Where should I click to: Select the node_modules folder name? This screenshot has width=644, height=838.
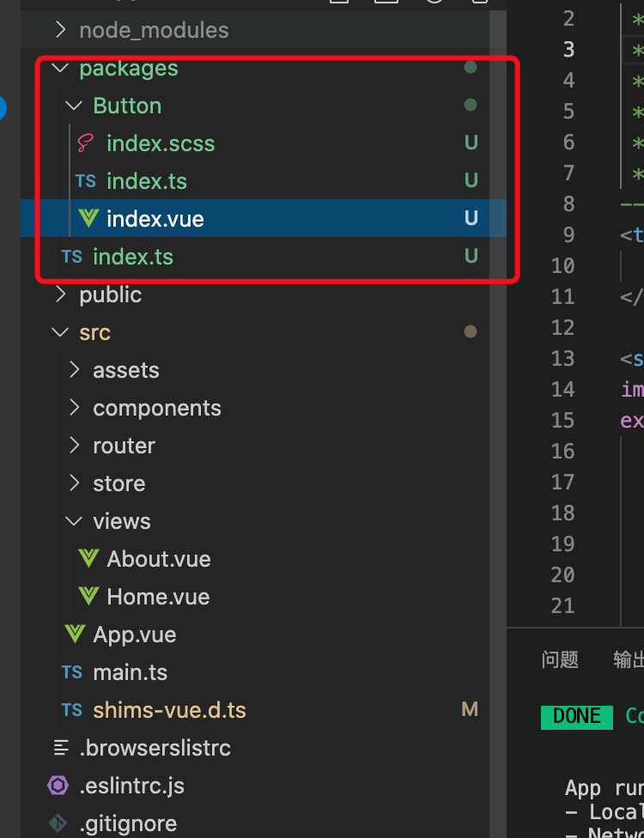point(154,30)
